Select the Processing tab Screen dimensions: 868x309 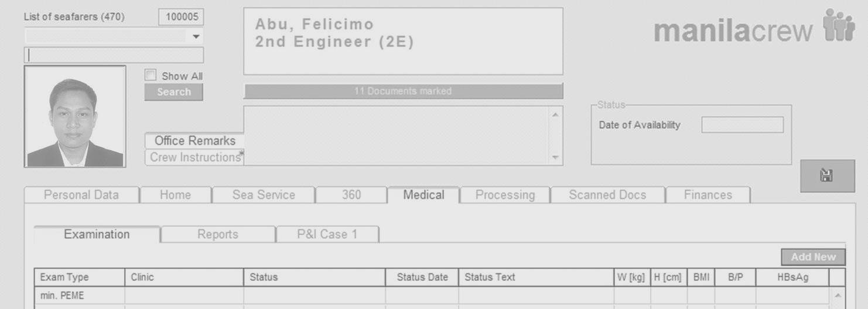pyautogui.click(x=505, y=195)
